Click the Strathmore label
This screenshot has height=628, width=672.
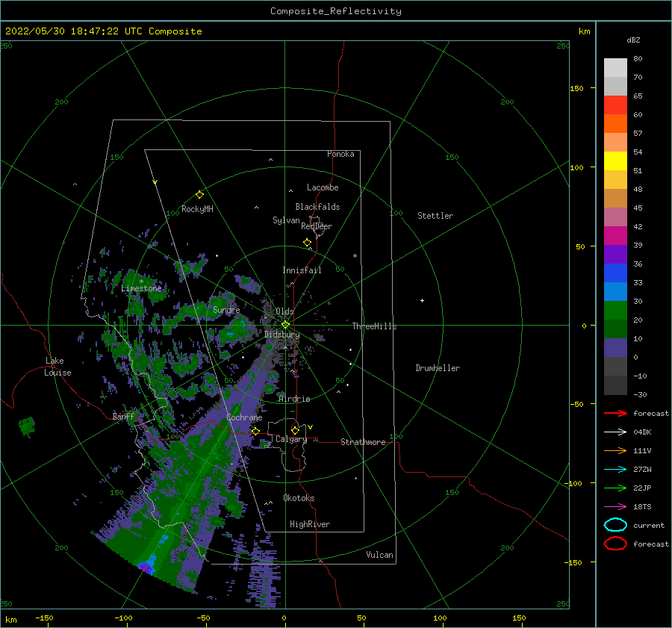(363, 442)
